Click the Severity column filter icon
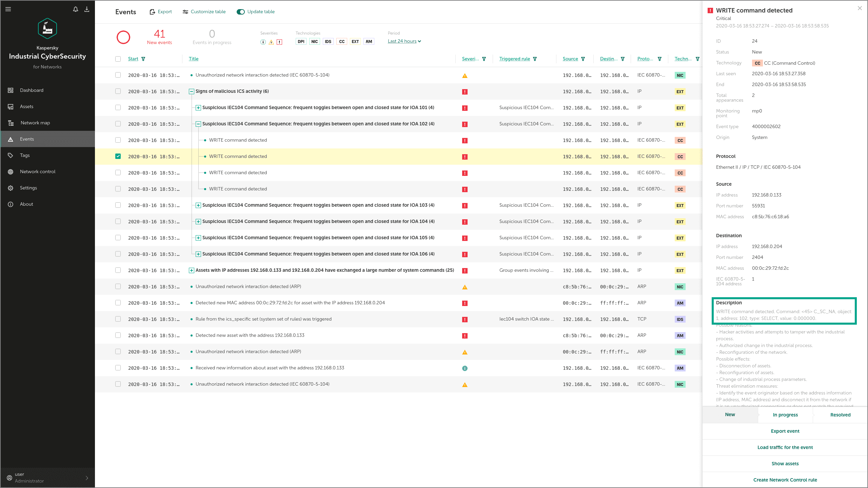This screenshot has height=488, width=868. click(x=484, y=59)
